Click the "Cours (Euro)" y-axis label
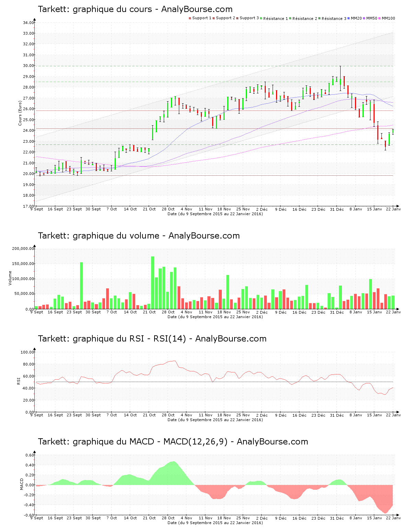The image size is (412, 532). pyautogui.click(x=20, y=113)
